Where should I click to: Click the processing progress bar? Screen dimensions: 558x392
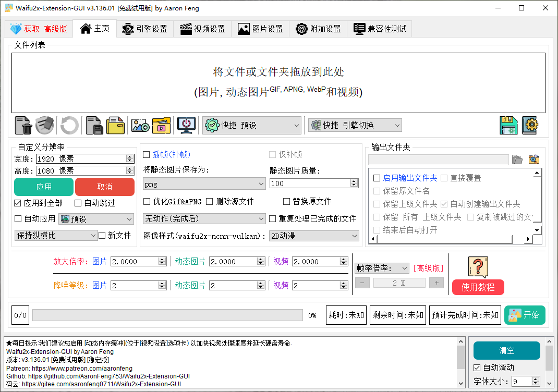pos(167,315)
